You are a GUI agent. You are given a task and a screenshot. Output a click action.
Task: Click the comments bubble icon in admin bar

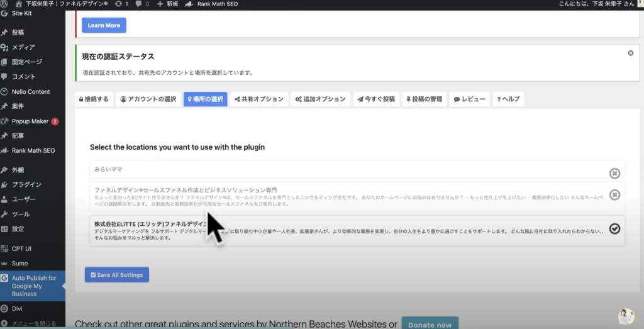(140, 4)
